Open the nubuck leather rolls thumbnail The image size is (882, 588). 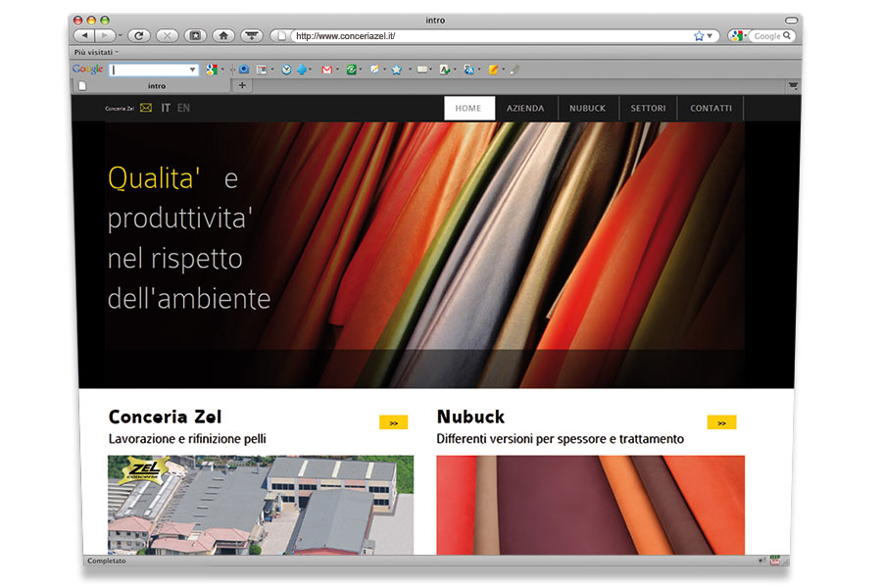pos(591,505)
